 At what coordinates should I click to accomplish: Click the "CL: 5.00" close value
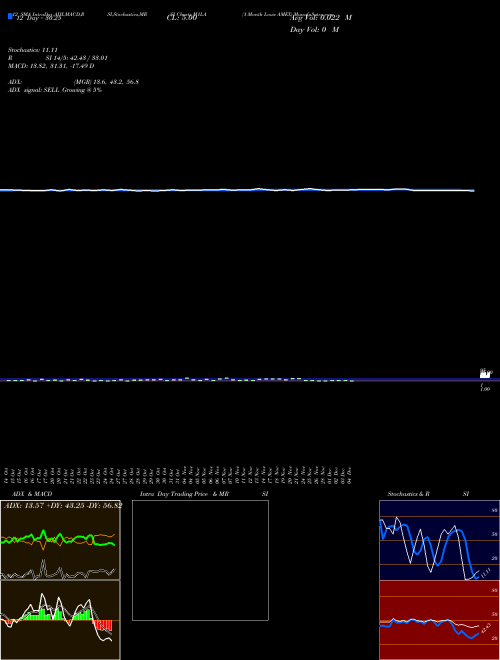click(182, 19)
